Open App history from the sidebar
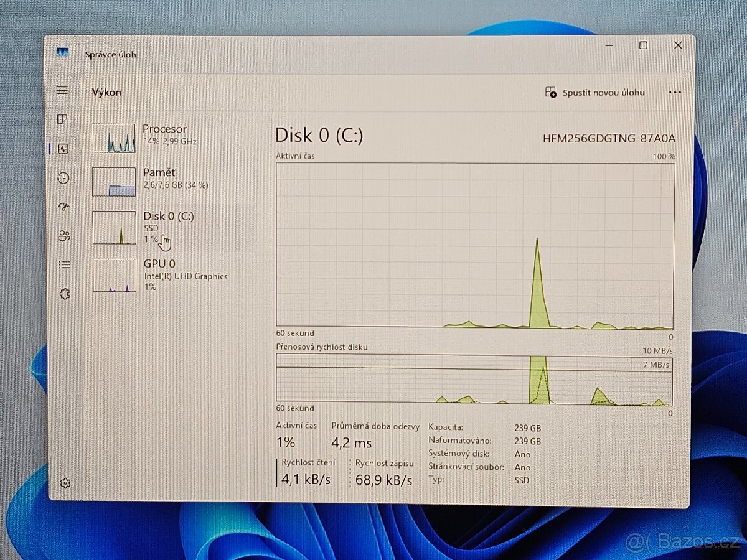 63,178
